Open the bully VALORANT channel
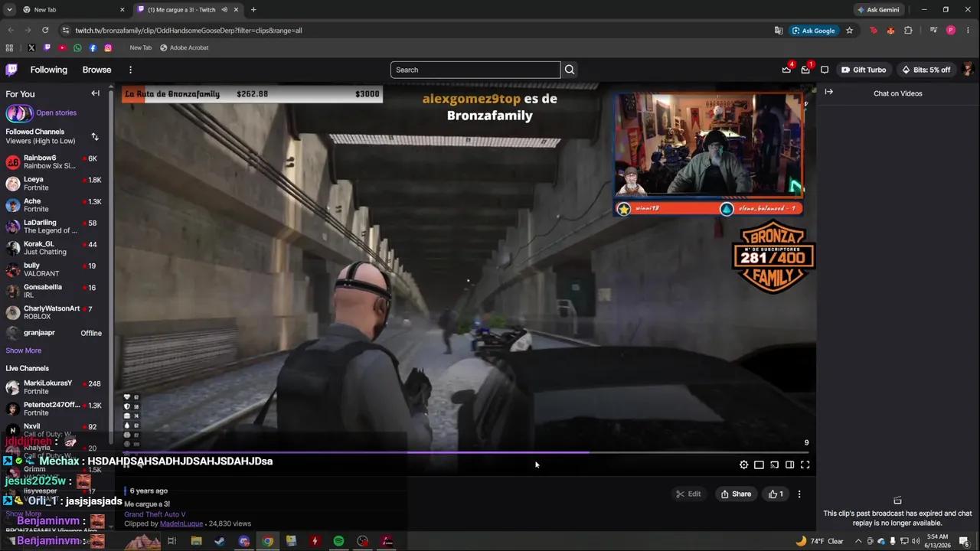This screenshot has height=551, width=980. (x=54, y=269)
